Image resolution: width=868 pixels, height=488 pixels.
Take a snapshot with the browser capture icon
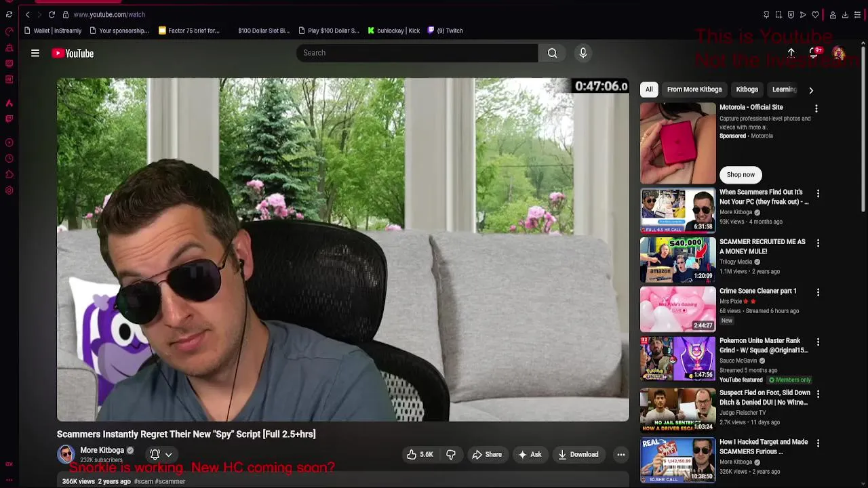[x=778, y=14]
